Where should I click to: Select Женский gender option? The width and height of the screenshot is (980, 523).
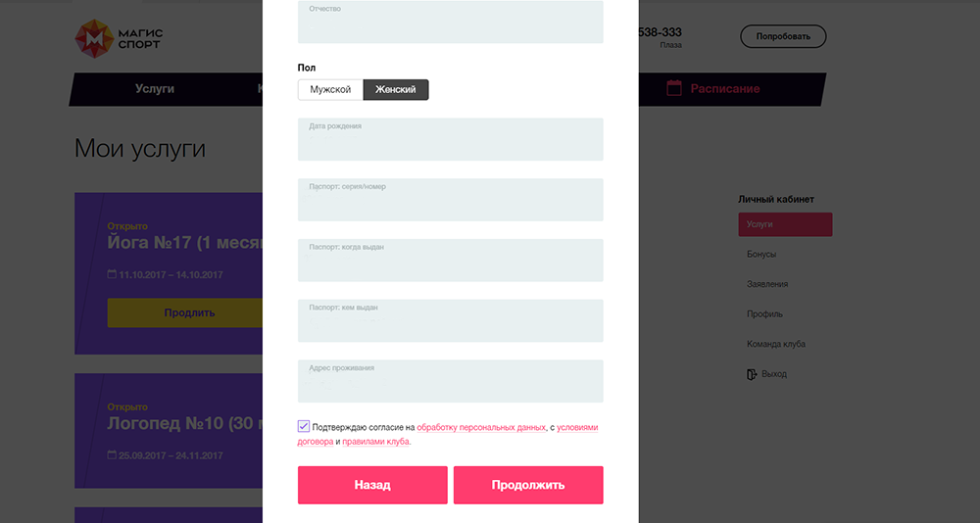(396, 90)
